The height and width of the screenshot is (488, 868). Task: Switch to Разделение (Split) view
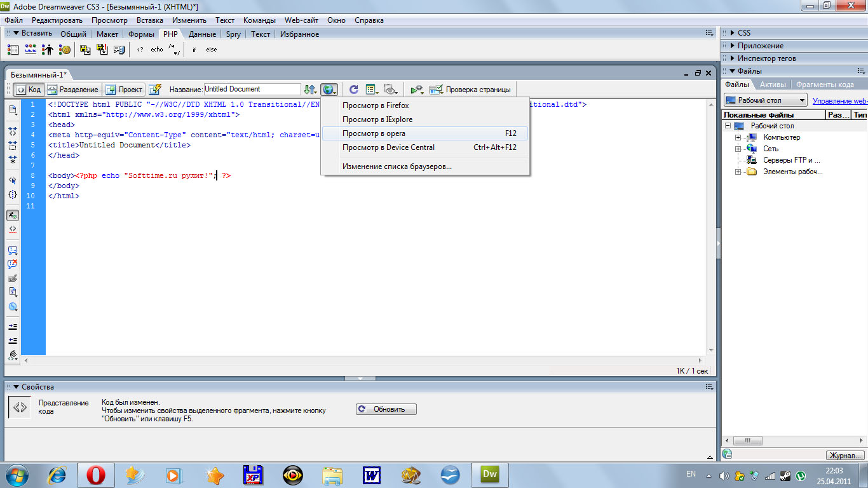72,90
